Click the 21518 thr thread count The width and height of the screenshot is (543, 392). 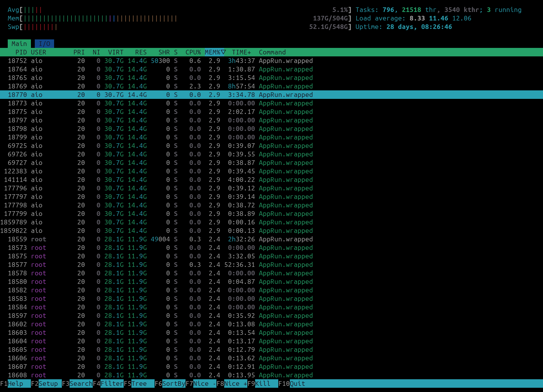pos(419,10)
